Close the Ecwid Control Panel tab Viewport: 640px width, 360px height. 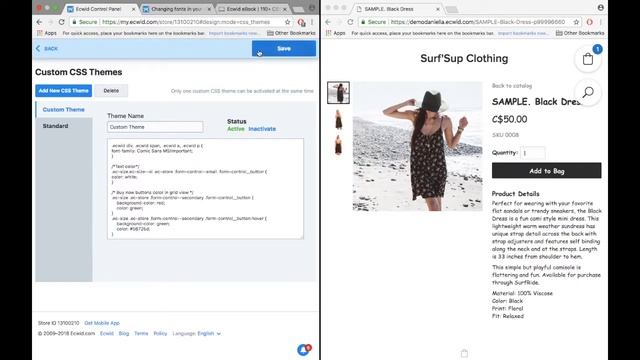coord(133,9)
